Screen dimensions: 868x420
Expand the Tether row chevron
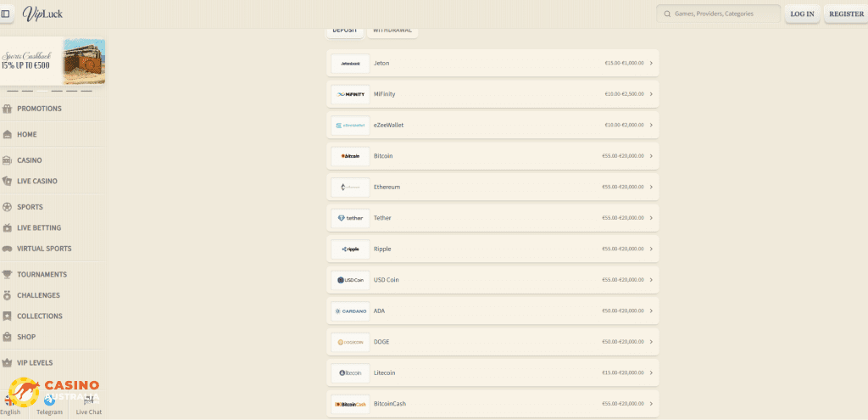click(651, 218)
